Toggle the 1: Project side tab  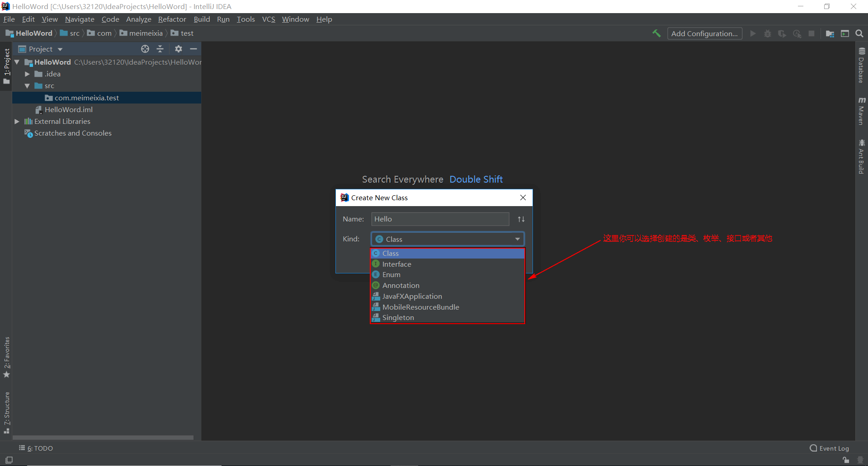pyautogui.click(x=6, y=66)
